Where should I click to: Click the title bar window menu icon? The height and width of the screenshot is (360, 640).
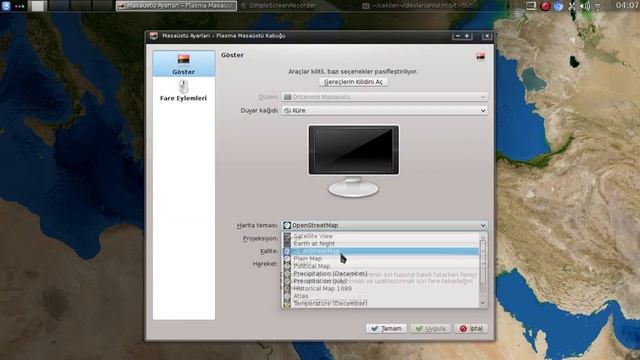[x=154, y=36]
